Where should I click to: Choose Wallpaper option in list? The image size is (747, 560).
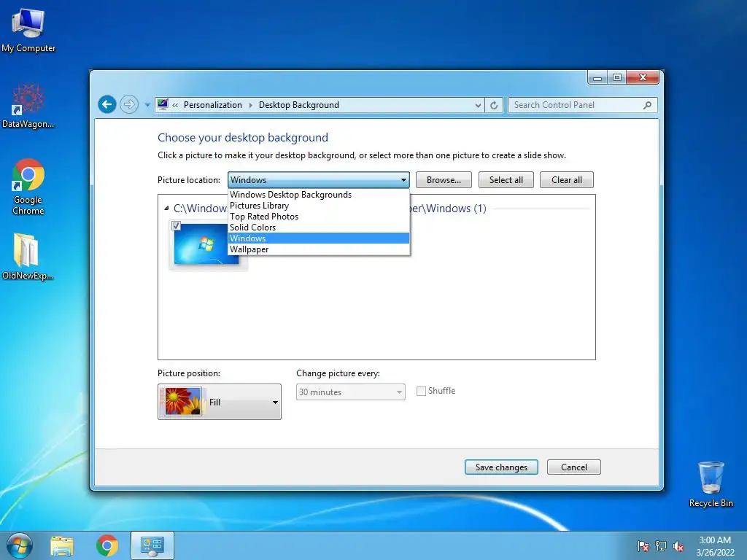pos(318,249)
